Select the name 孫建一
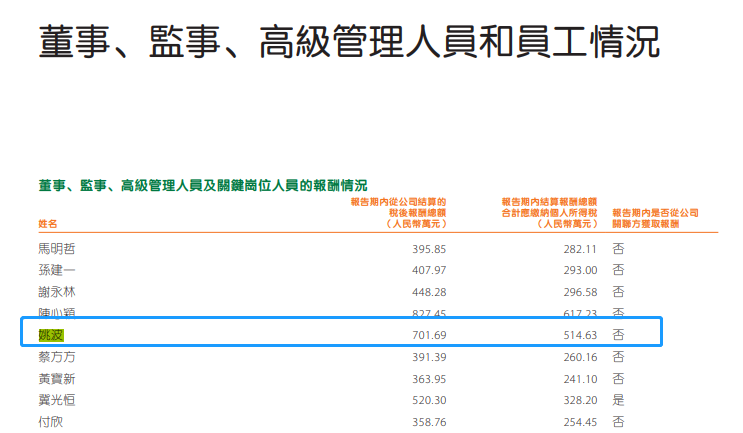The height and width of the screenshot is (433, 743). [57, 270]
